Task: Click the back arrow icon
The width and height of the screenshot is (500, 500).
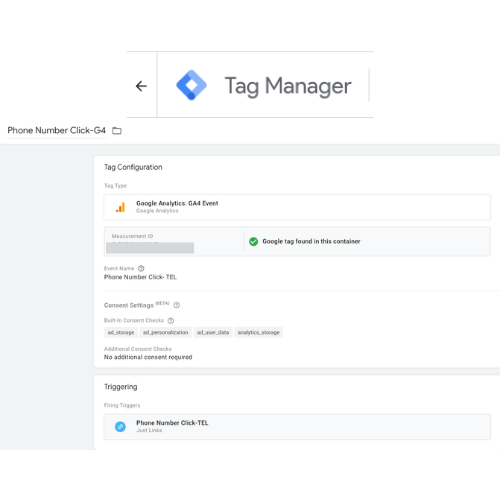Action: tap(141, 86)
